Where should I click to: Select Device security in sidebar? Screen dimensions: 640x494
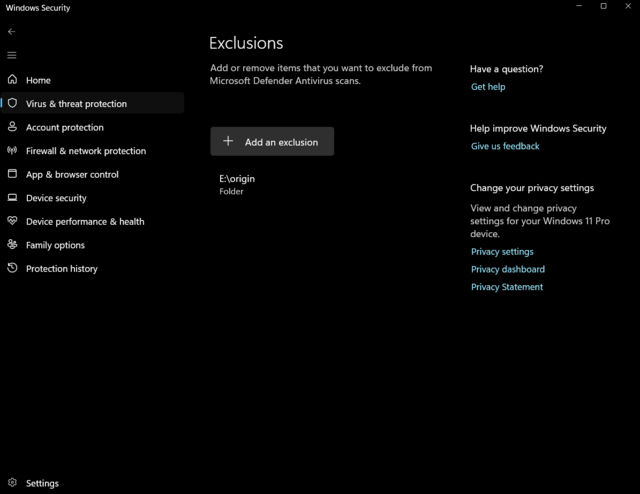pos(92,198)
